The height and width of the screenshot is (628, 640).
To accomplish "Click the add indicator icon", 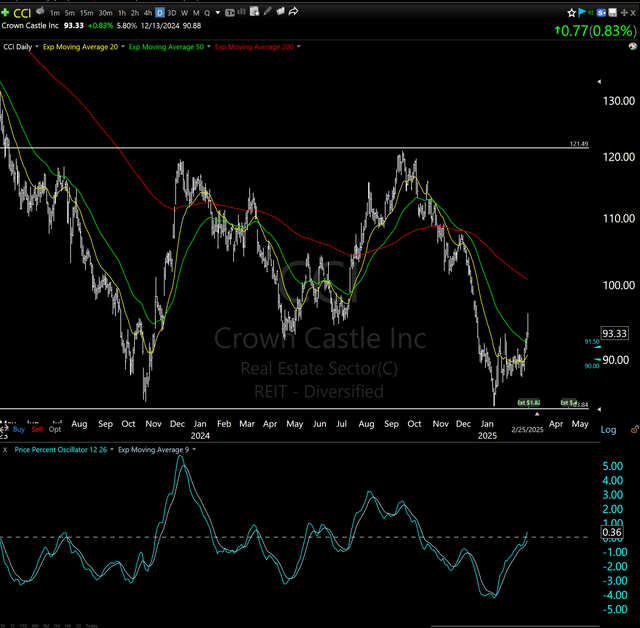I will tap(255, 11).
